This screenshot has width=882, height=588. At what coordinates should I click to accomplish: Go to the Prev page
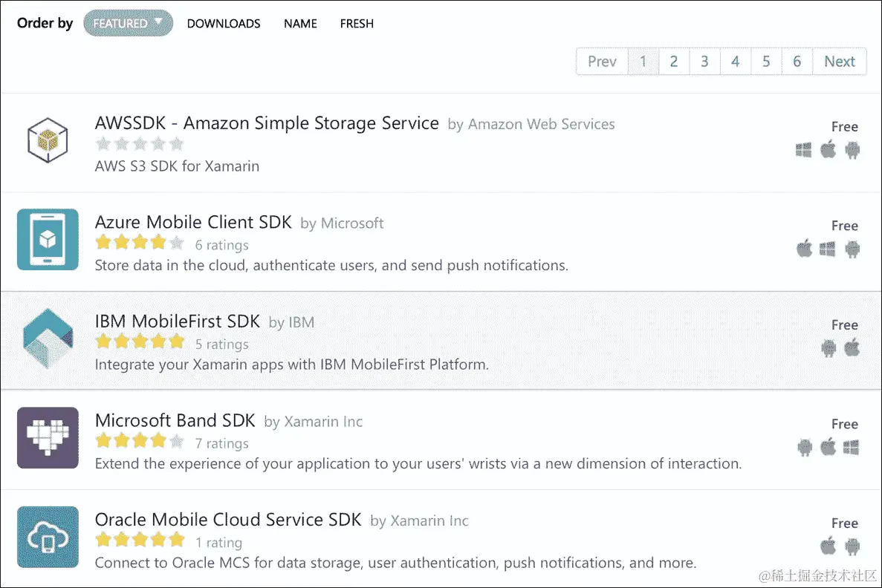pyautogui.click(x=602, y=62)
